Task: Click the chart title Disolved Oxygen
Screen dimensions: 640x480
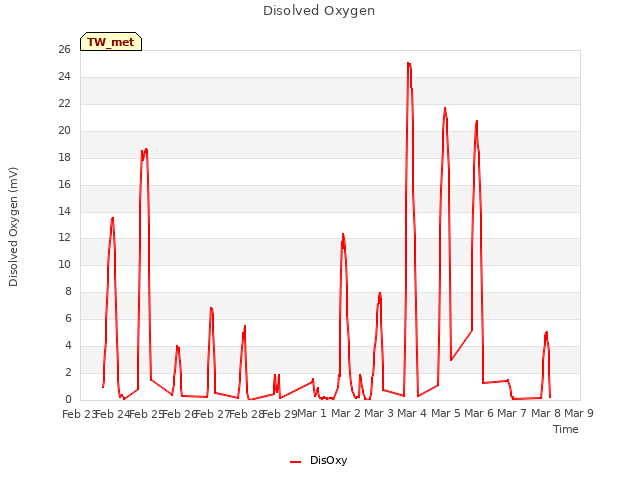Action: pyautogui.click(x=319, y=11)
